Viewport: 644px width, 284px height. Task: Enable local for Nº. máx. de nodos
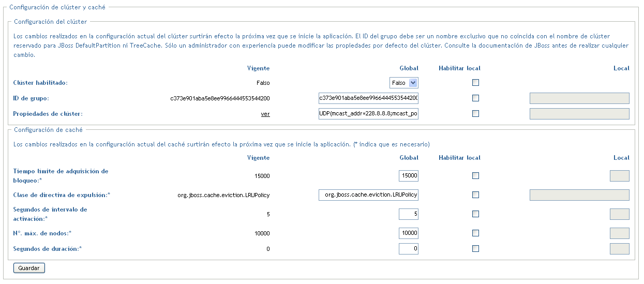(476, 233)
